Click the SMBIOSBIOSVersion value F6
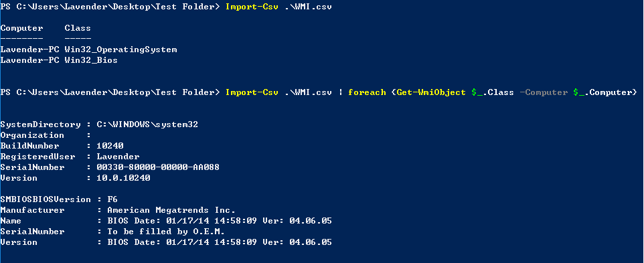 tap(112, 199)
